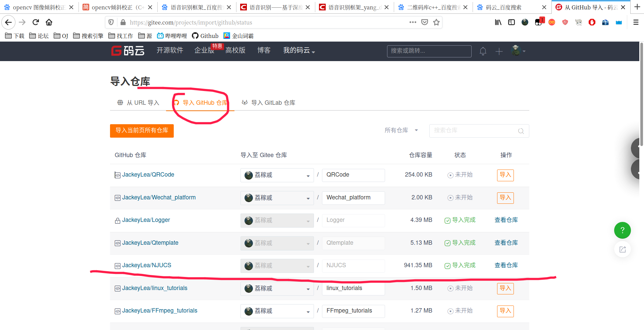This screenshot has width=644, height=330.
Task: Edit the QRCode repository name field
Action: [353, 175]
